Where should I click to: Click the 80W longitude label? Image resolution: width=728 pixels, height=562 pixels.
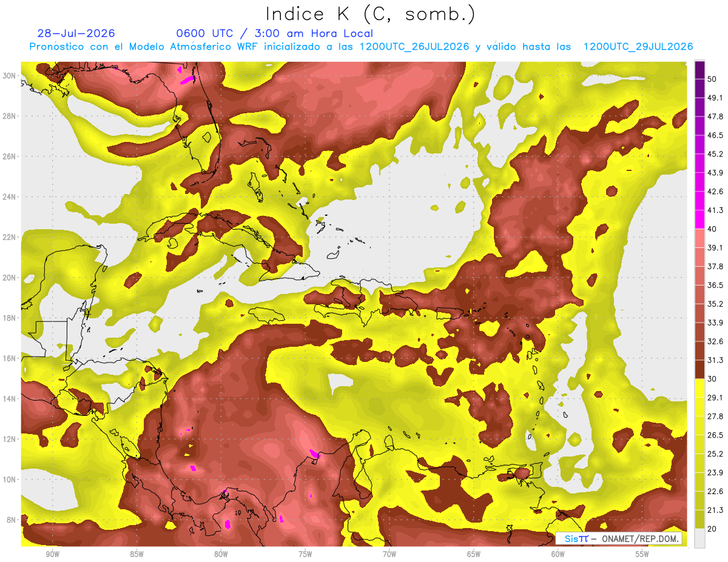tap(221, 554)
